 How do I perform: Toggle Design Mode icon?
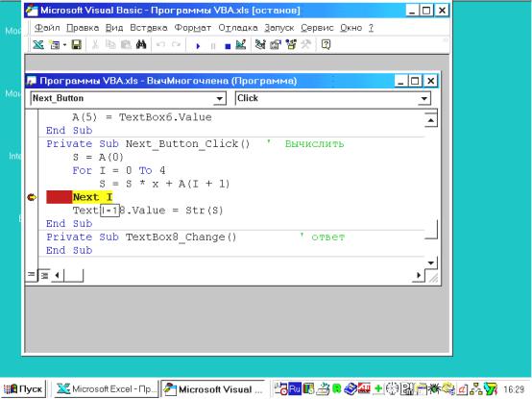[241, 44]
